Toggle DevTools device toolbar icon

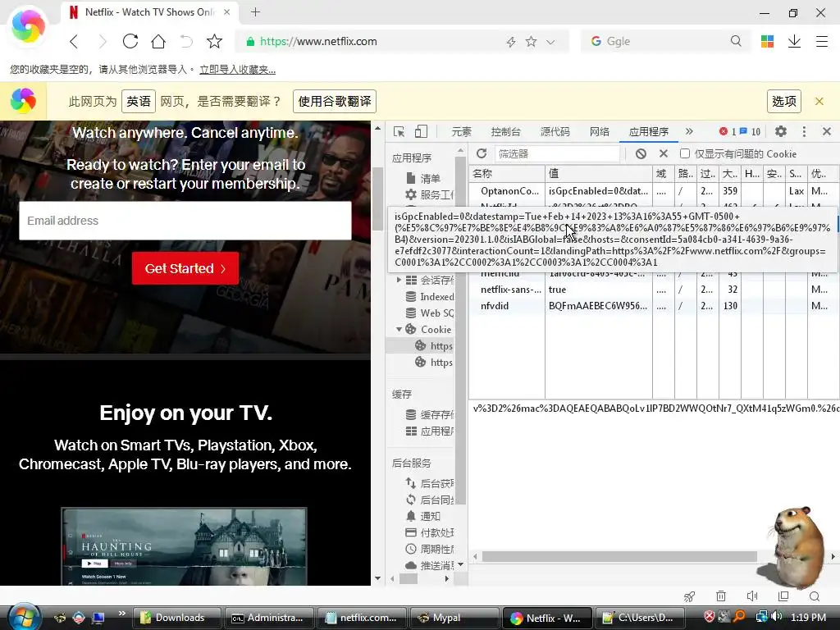[x=422, y=132]
